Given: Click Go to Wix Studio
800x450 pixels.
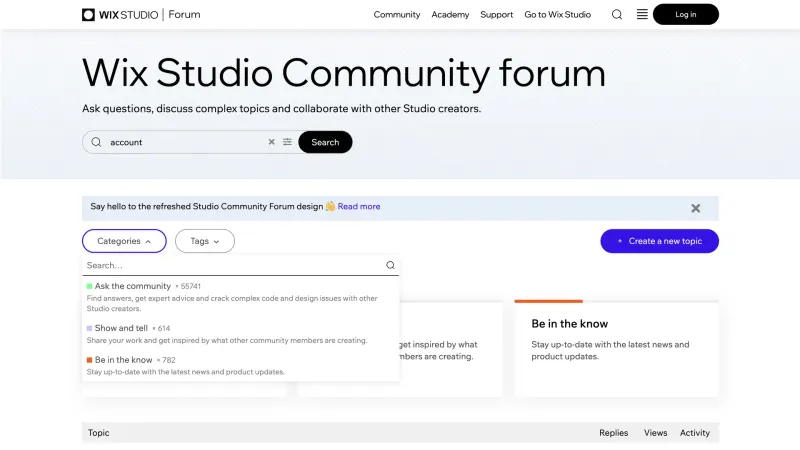Looking at the screenshot, I should coord(558,14).
